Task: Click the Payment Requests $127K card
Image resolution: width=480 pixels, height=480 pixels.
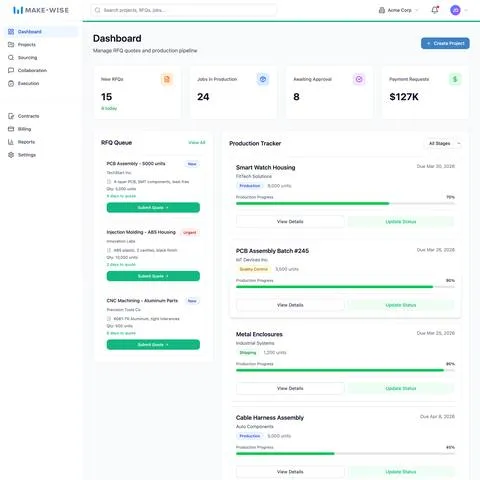Action: [425, 92]
